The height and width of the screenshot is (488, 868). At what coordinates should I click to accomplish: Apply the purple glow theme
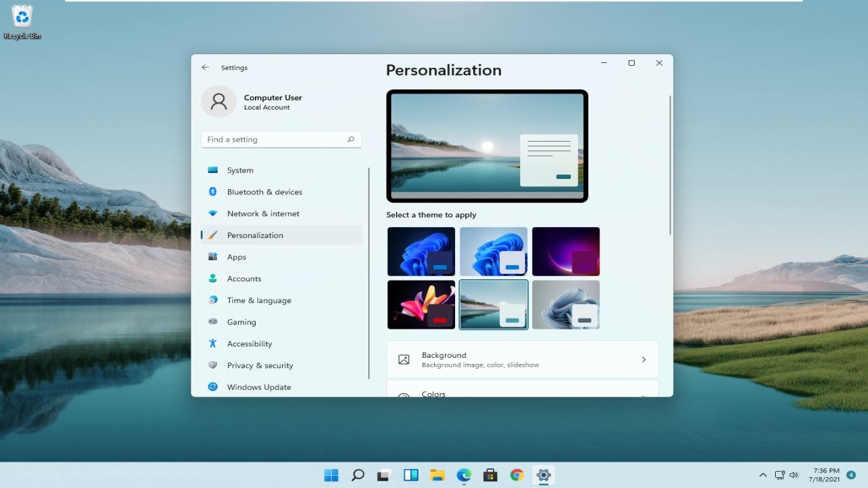566,251
